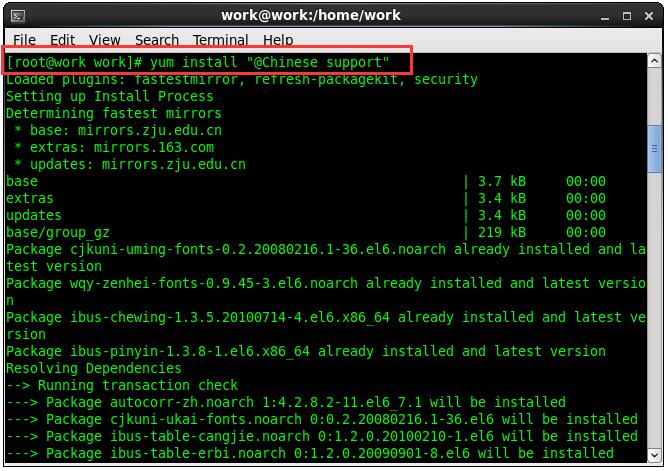The width and height of the screenshot is (668, 471).
Task: Click the terminal icon in title bar
Action: click(18, 16)
